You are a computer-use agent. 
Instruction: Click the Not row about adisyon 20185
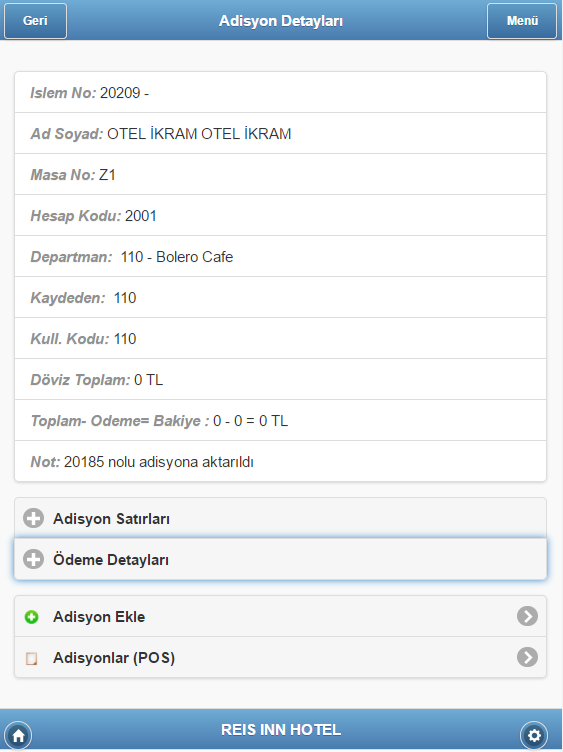click(x=281, y=461)
